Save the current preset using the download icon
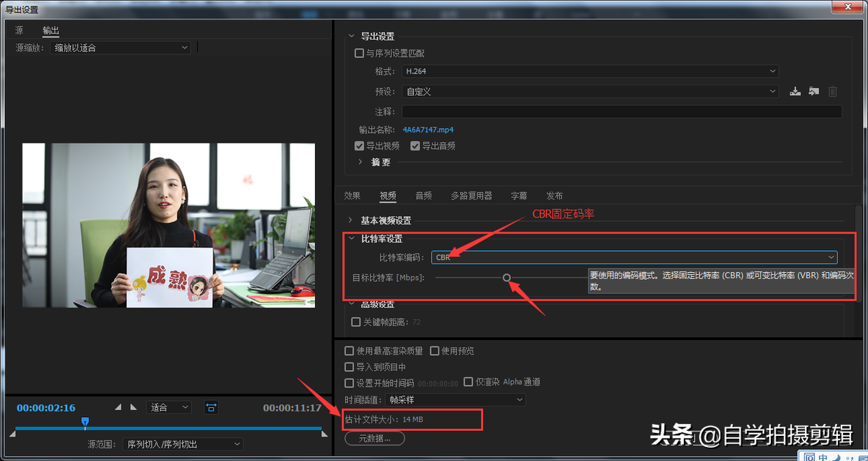The height and width of the screenshot is (461, 868). coord(794,91)
